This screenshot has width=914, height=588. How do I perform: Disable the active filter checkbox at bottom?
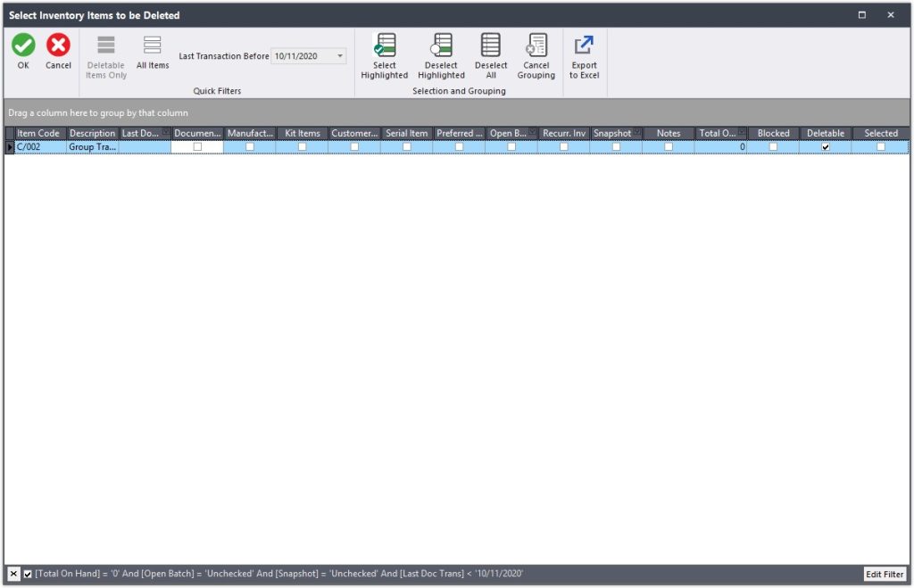pyautogui.click(x=28, y=574)
